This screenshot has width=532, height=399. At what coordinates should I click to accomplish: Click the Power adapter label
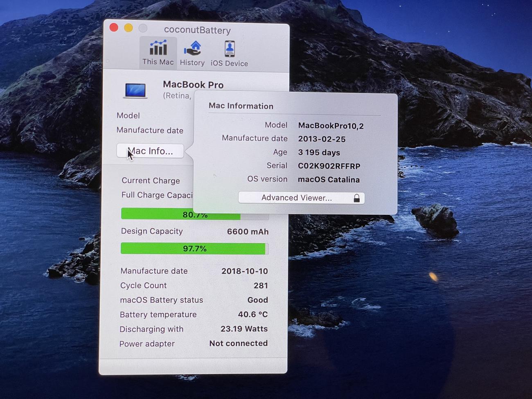[x=147, y=344]
